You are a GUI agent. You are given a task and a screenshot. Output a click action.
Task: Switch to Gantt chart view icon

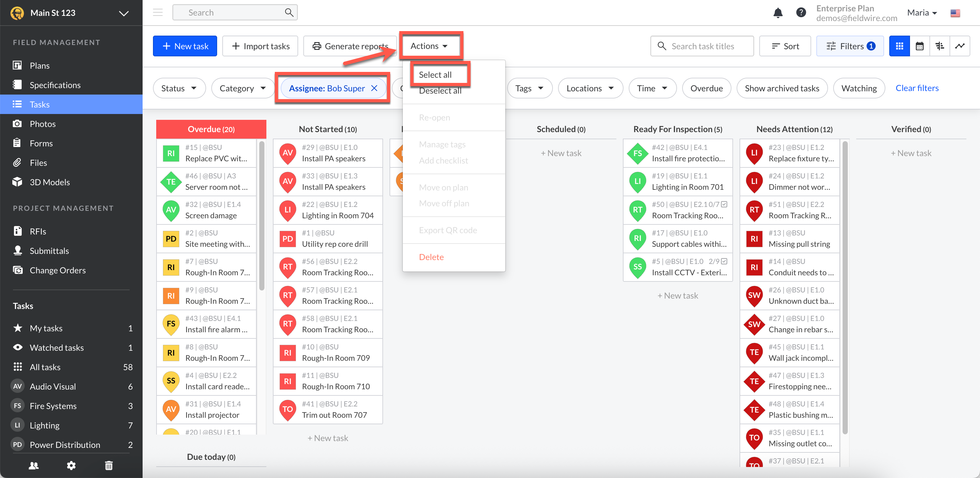click(x=939, y=46)
